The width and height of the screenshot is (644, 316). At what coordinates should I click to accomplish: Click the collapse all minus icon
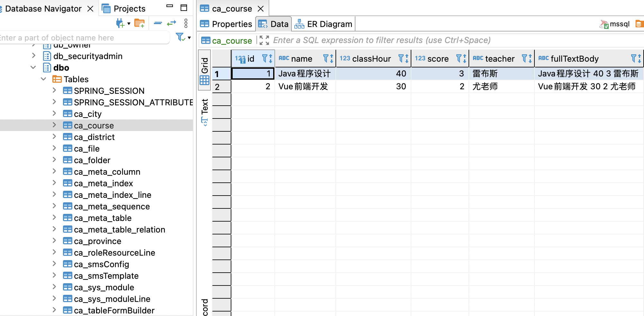[x=158, y=23]
